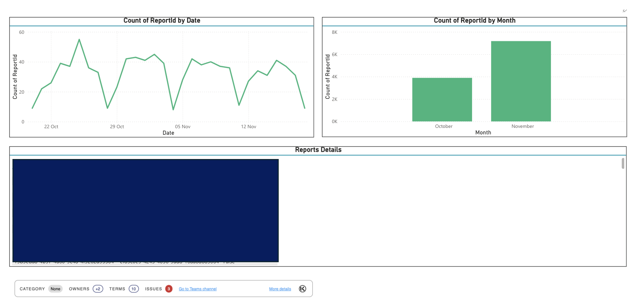This screenshot has height=307, width=644.
Task: Click the circular K logo icon
Action: [302, 289]
